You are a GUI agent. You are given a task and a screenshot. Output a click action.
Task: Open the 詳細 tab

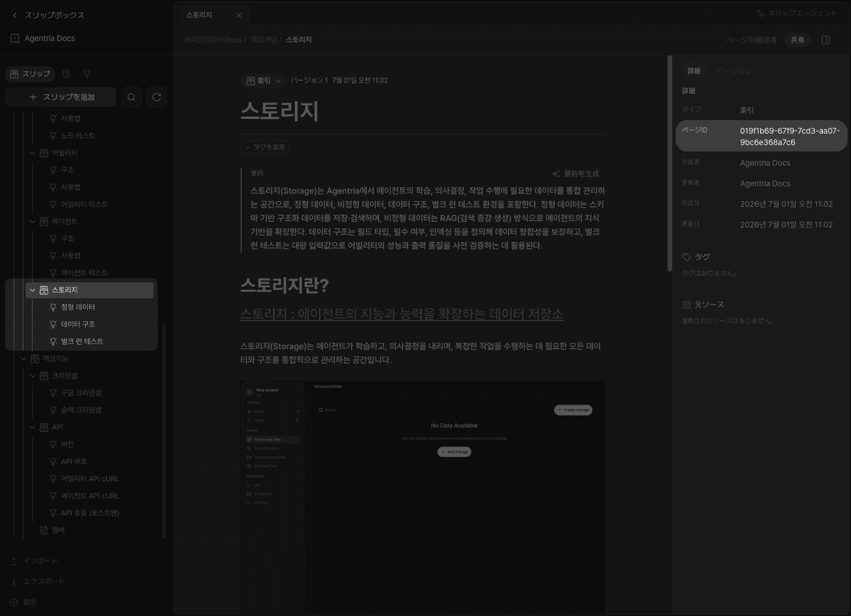pos(694,71)
